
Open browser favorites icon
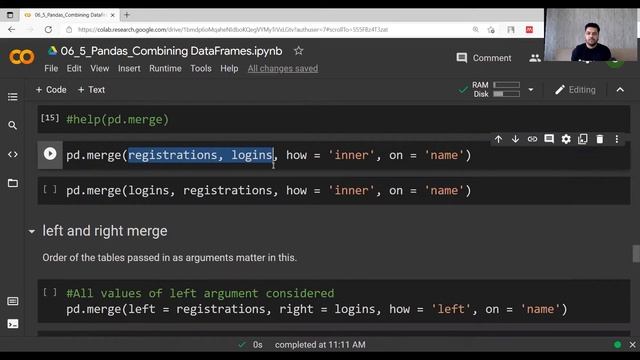[x=491, y=29]
